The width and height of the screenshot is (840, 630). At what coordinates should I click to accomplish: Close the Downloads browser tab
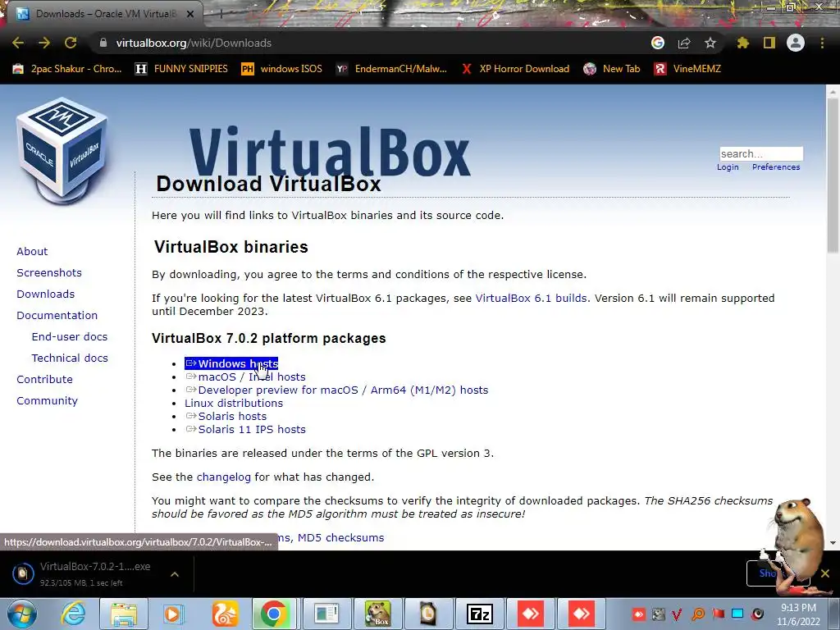pos(190,14)
